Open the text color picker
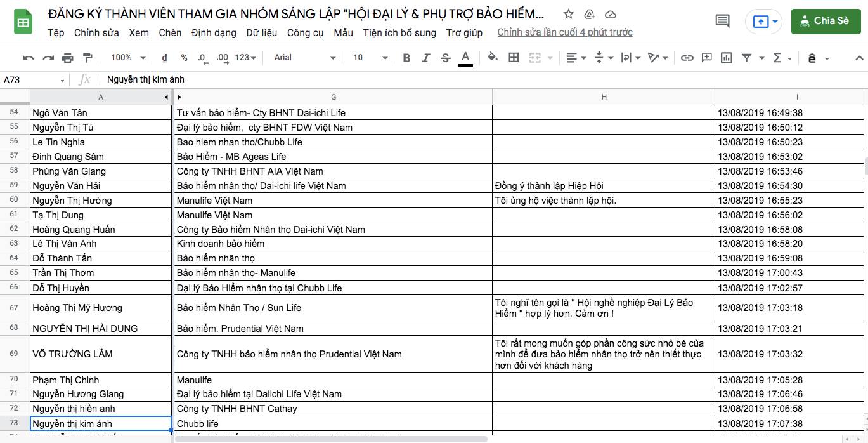Screen dimensions: 868x443 coord(465,58)
